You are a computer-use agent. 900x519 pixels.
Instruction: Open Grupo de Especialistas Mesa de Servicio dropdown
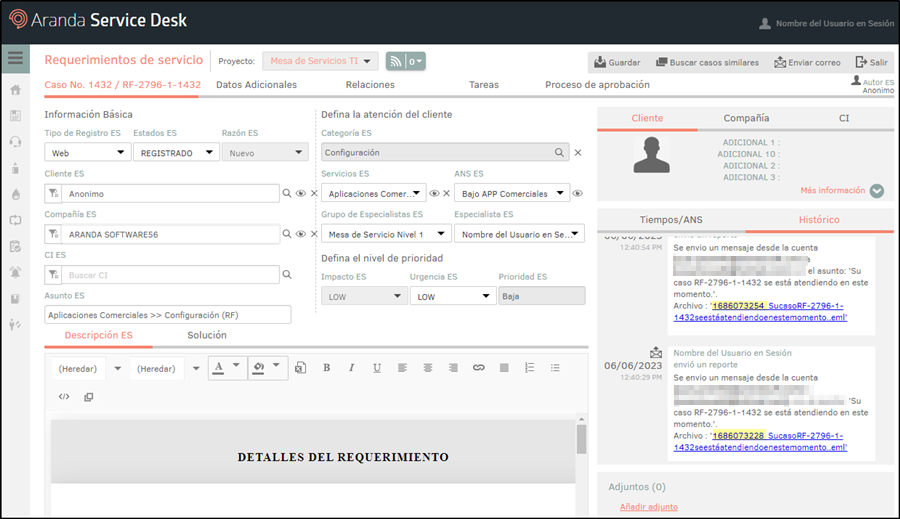[386, 234]
